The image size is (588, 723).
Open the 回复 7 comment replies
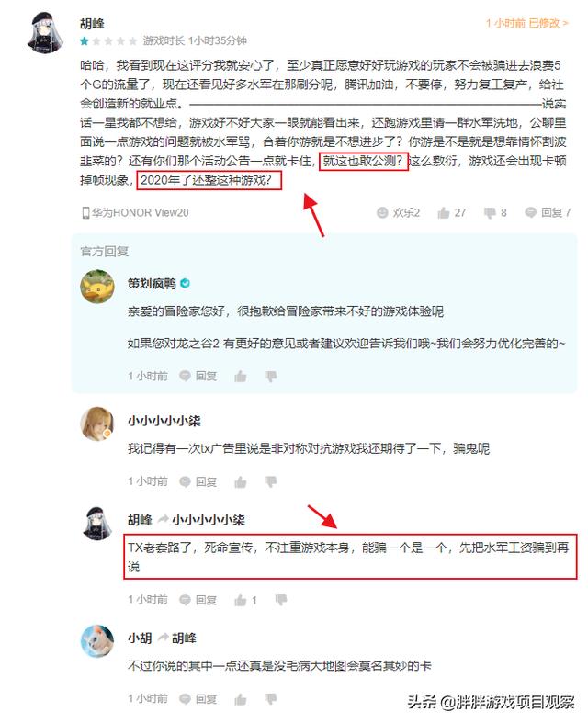tap(548, 212)
